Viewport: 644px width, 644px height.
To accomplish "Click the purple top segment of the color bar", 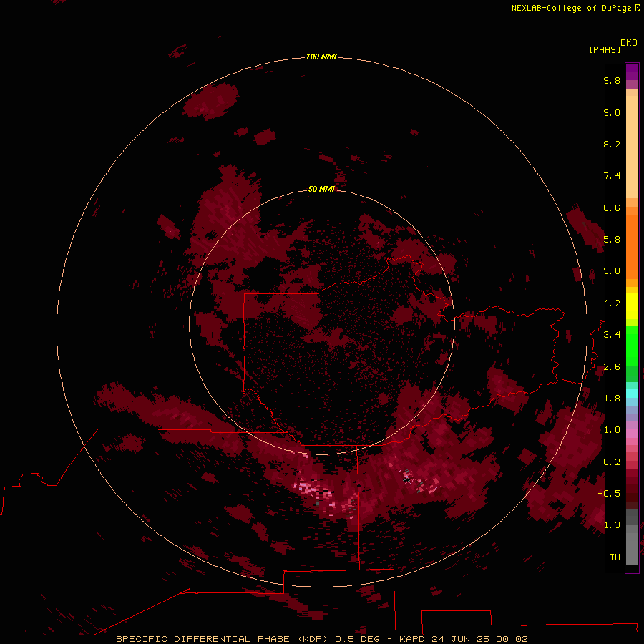I will pyautogui.click(x=632, y=72).
